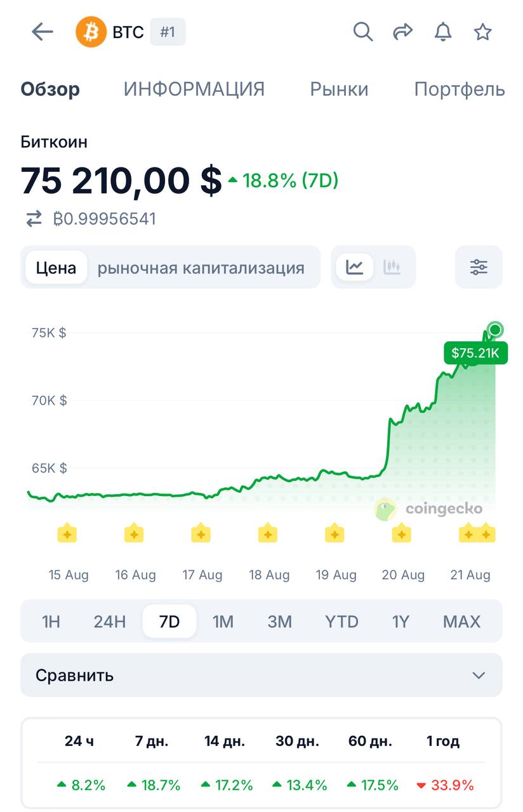Add BTC to favorites with star icon
Image resolution: width=523 pixels, height=812 pixels.
[483, 32]
